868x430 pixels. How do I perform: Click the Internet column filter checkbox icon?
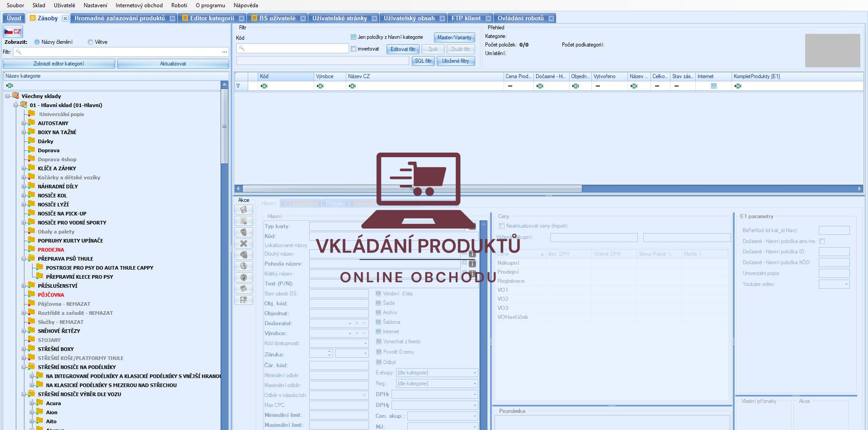pos(714,86)
